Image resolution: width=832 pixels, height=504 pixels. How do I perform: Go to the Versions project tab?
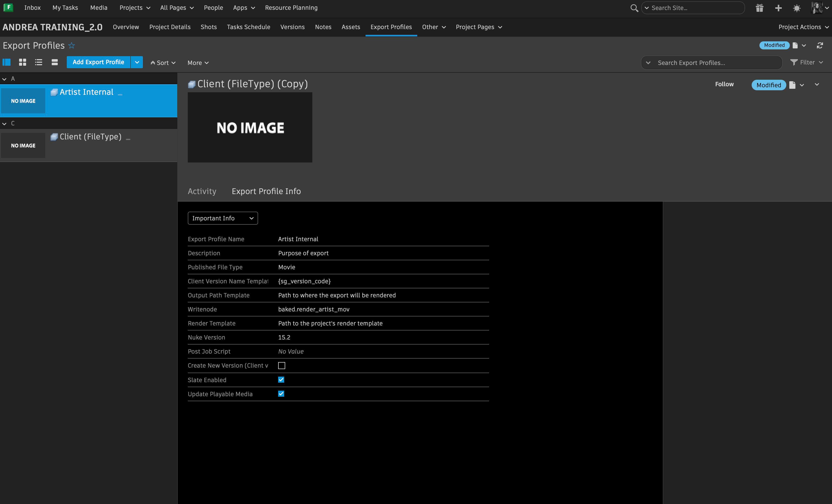[x=292, y=27]
